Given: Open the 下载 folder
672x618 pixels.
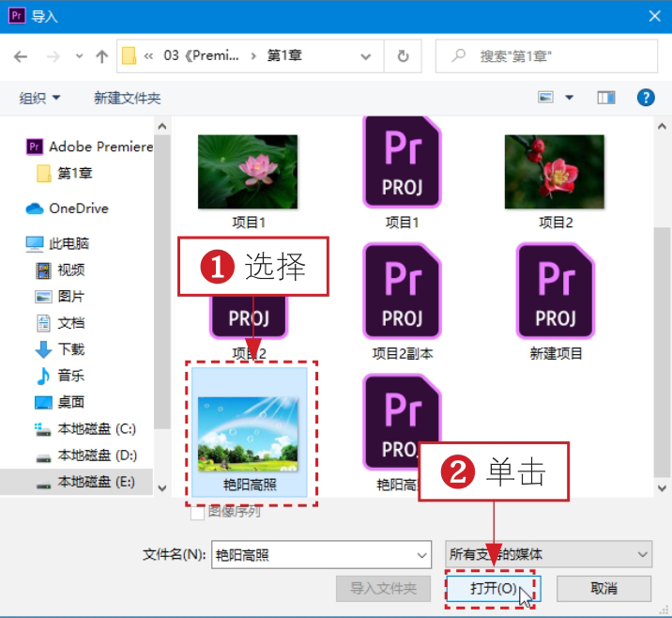Looking at the screenshot, I should [60, 349].
